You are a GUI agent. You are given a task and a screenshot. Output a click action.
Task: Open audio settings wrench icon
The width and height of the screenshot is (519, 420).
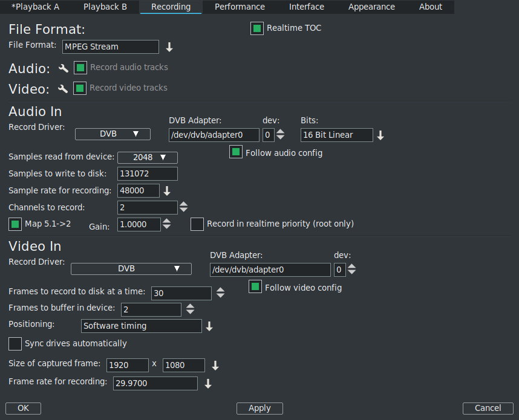coord(64,68)
